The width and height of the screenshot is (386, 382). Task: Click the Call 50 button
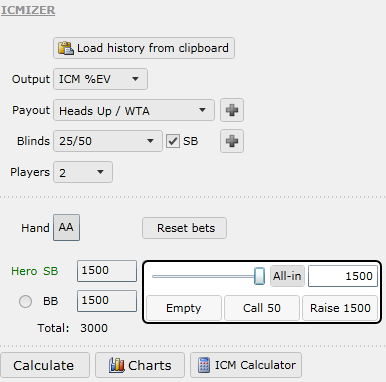(x=262, y=308)
